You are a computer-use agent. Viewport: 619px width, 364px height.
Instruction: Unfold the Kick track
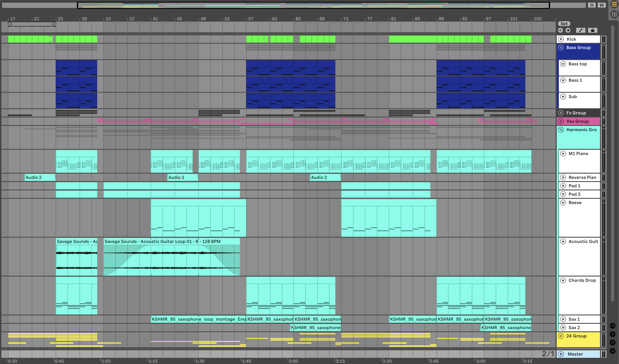pos(561,39)
